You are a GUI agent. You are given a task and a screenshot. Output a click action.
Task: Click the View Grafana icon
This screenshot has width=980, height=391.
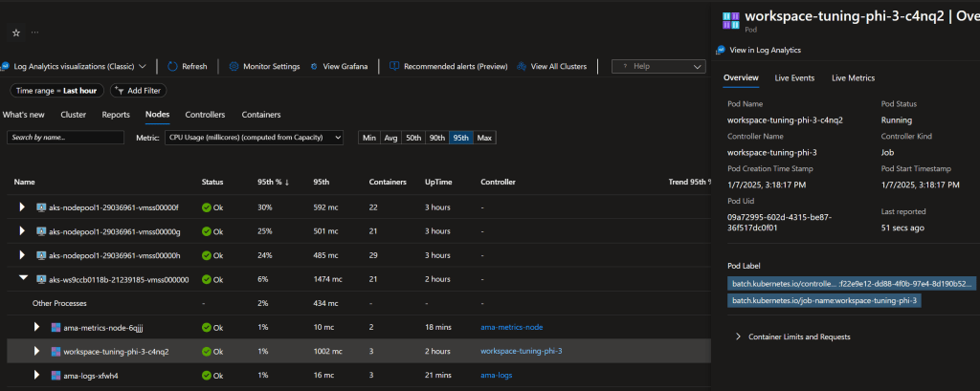[315, 67]
